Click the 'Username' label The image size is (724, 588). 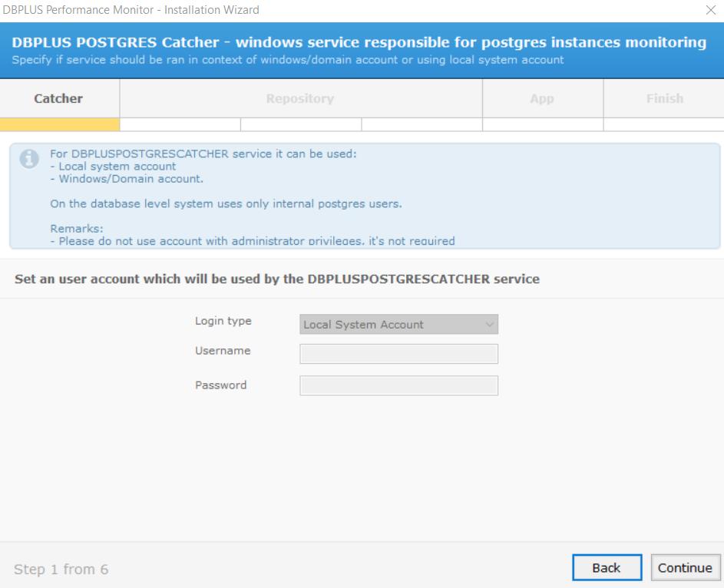point(223,351)
